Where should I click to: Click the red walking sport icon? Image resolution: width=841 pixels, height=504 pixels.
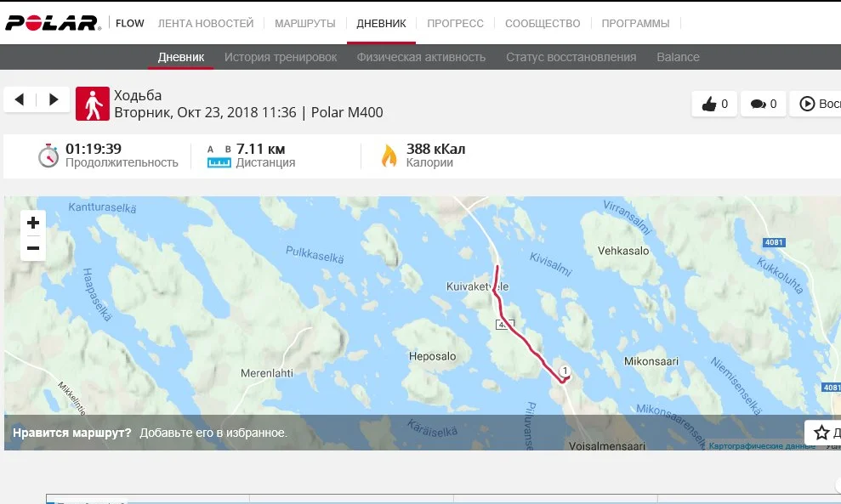(x=92, y=104)
